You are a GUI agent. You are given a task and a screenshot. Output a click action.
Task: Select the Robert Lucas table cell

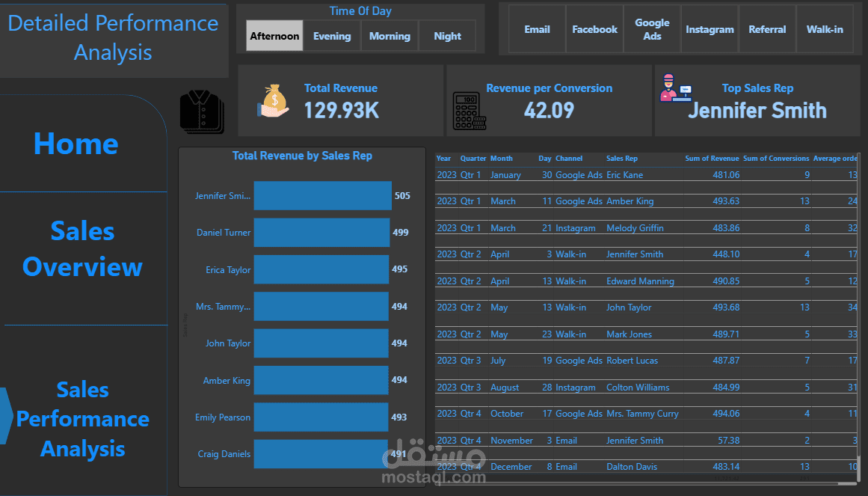click(632, 361)
